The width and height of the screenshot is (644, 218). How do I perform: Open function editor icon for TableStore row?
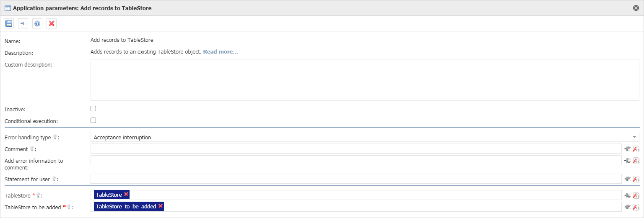point(636,195)
